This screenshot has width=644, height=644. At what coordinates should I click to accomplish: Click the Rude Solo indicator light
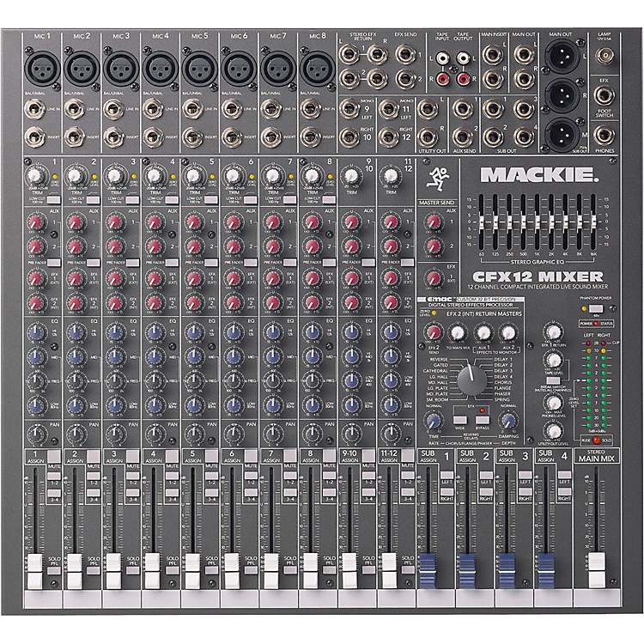click(597, 440)
